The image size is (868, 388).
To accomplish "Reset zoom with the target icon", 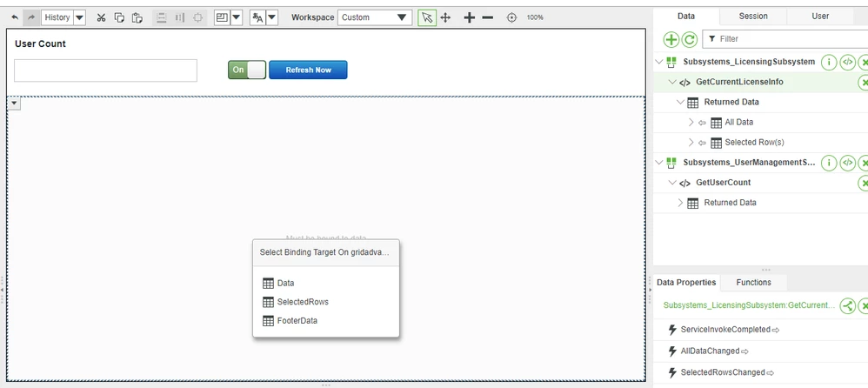I will pos(511,17).
